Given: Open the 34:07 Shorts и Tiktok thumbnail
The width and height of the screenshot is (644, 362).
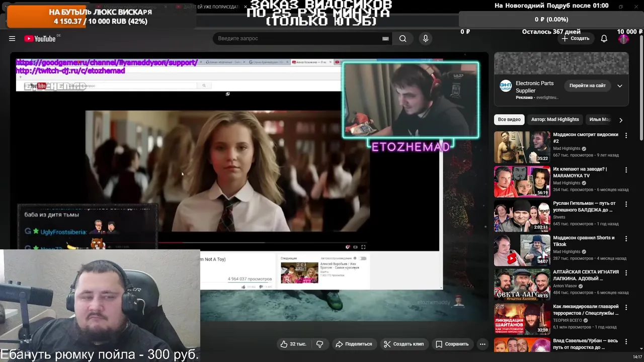Looking at the screenshot, I should coord(522,250).
